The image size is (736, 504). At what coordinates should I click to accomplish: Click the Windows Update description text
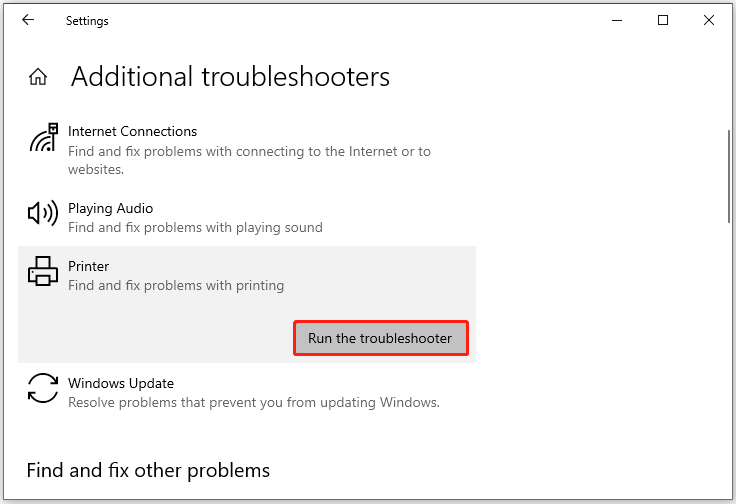pyautogui.click(x=253, y=402)
